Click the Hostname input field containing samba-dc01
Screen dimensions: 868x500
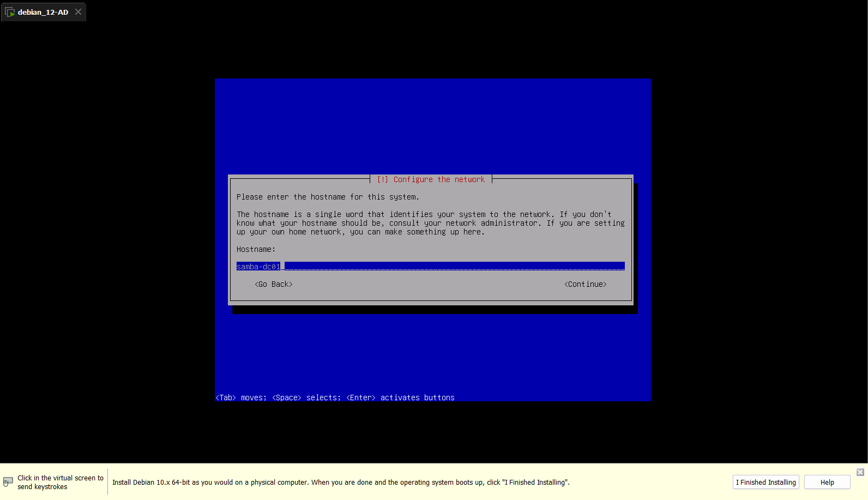pos(430,267)
